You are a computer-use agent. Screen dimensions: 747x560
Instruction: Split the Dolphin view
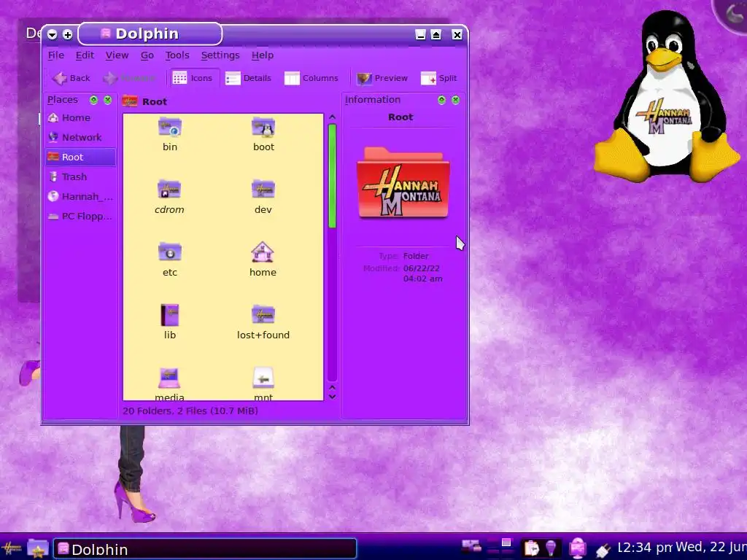pos(438,78)
